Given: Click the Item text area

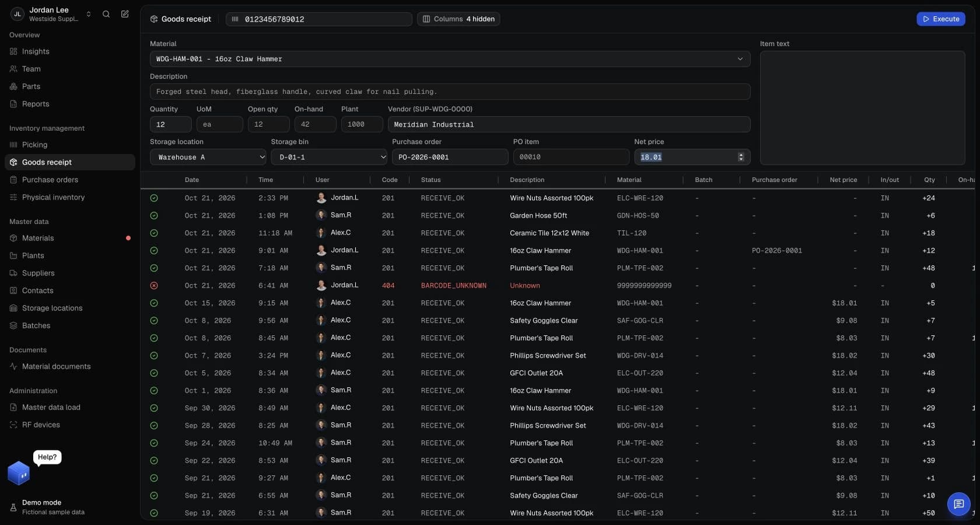Looking at the screenshot, I should pyautogui.click(x=862, y=108).
